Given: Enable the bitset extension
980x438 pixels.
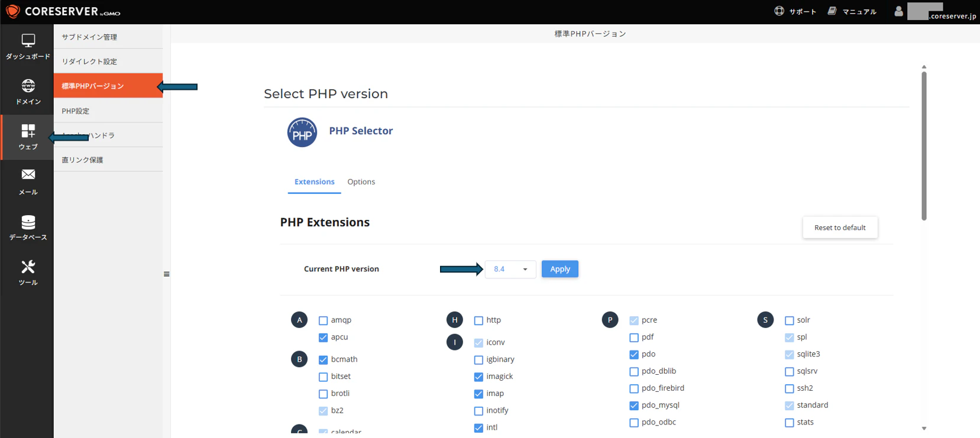Looking at the screenshot, I should tap(323, 377).
